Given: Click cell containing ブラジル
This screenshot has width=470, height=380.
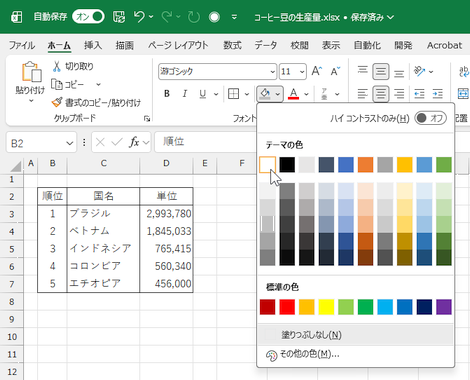Looking at the screenshot, I should click(x=103, y=213).
